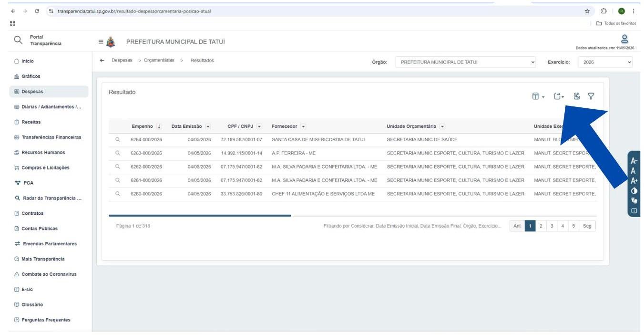The height and width of the screenshot is (335, 644).
Task: Open Mais Transparência in the sidebar
Action: pyautogui.click(x=48, y=259)
